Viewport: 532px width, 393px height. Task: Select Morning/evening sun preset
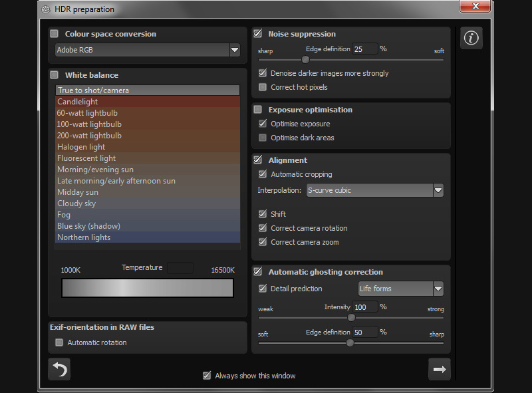(x=148, y=170)
